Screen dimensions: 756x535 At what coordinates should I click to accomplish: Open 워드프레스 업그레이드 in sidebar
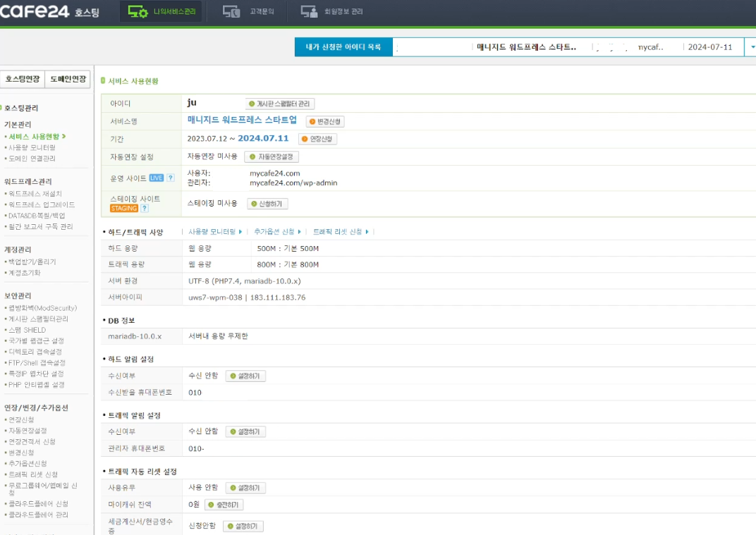coord(42,205)
